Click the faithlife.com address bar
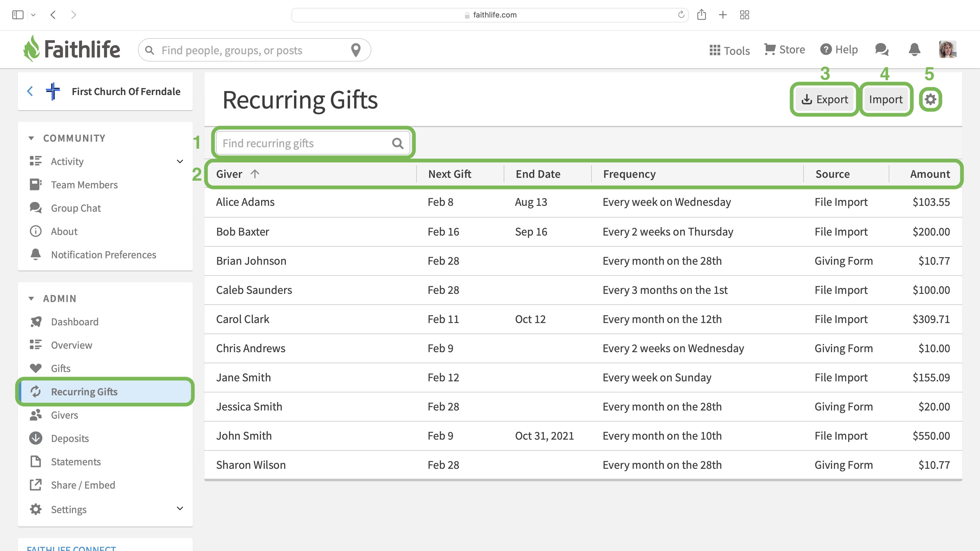Viewport: 980px width, 551px height. [x=490, y=15]
